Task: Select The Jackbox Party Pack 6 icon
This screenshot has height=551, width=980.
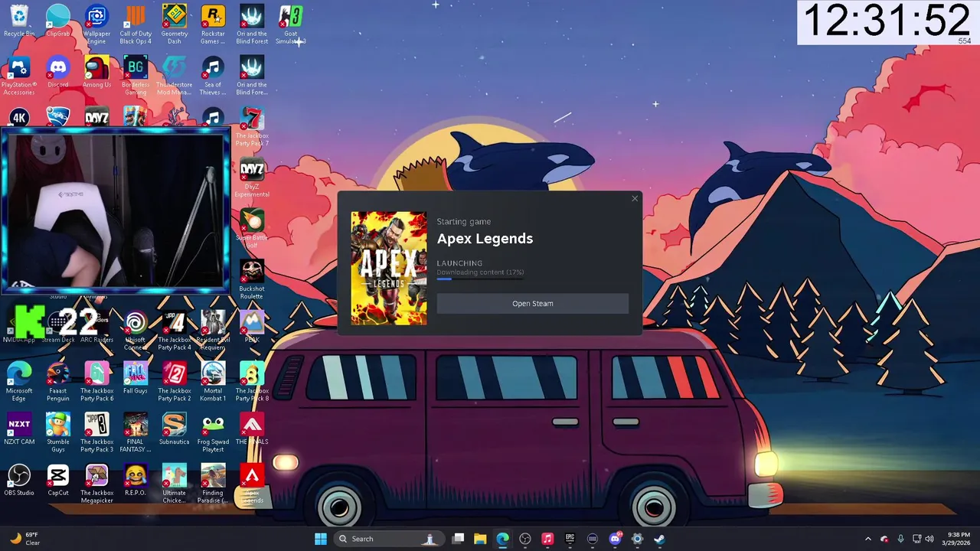Action: pos(96,382)
